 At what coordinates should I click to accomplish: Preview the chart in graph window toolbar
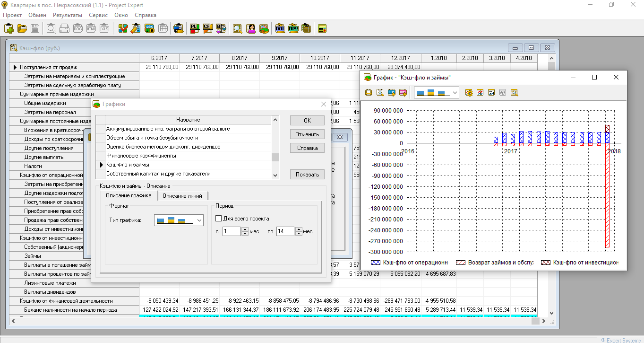380,92
